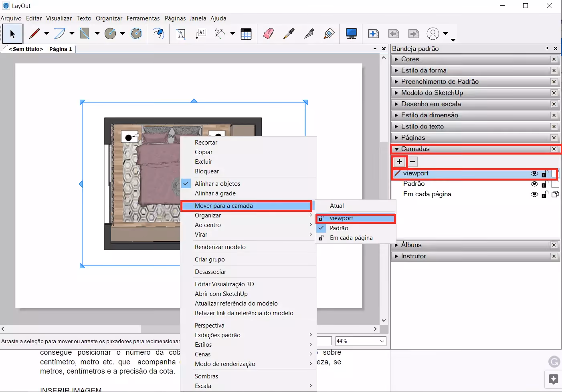Viewport: 562px width, 392px height.
Task: Open the Visualizar menu
Action: click(59, 18)
